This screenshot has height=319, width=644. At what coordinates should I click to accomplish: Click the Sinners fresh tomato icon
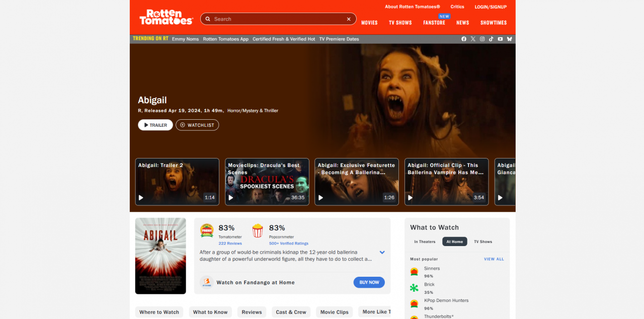[414, 272]
